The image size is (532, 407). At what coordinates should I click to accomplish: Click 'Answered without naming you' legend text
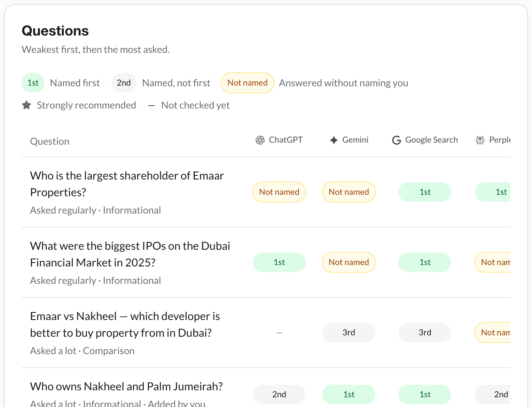tap(344, 83)
